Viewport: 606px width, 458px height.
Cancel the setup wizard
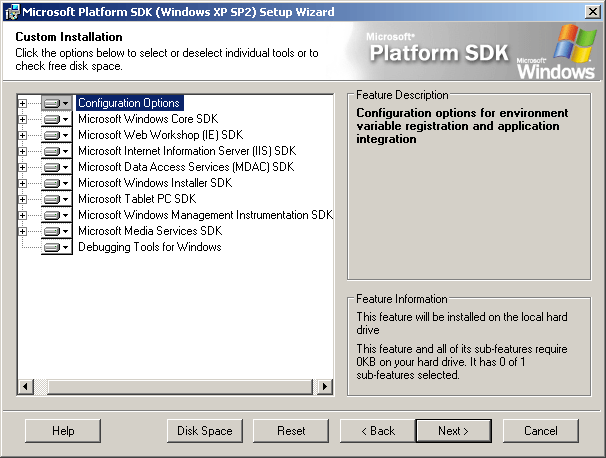pyautogui.click(x=541, y=431)
